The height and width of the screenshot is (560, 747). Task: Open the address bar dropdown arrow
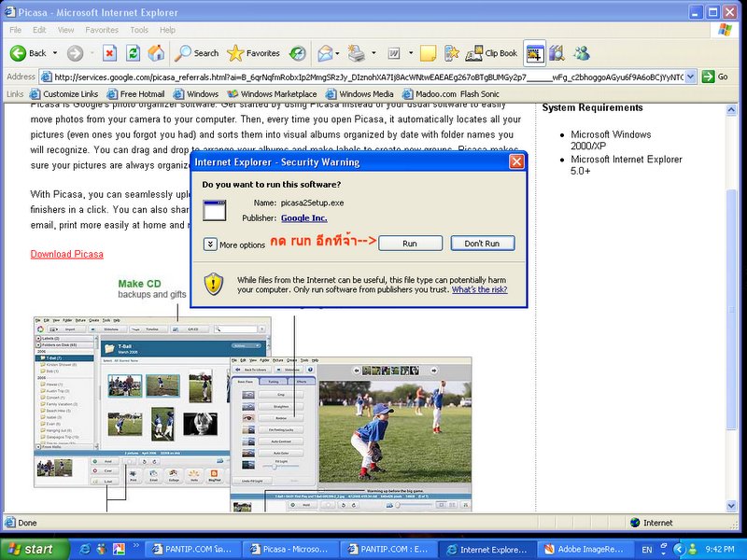[x=691, y=77]
